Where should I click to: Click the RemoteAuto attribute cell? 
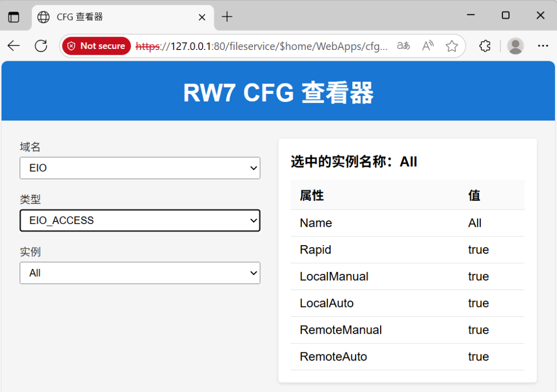(x=333, y=356)
